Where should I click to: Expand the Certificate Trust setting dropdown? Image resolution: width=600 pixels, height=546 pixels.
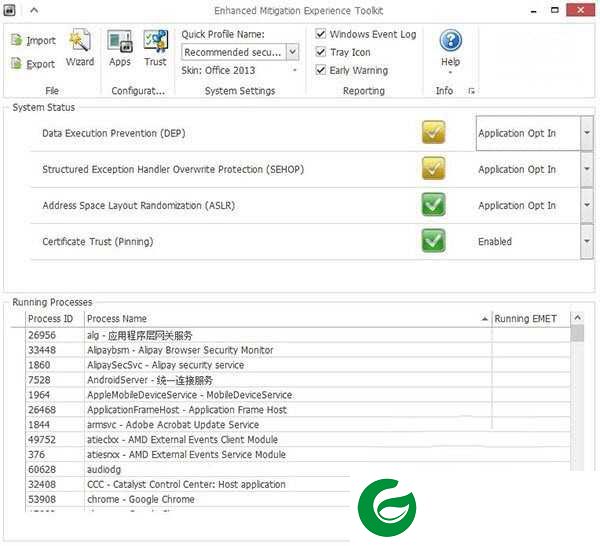pyautogui.click(x=587, y=241)
